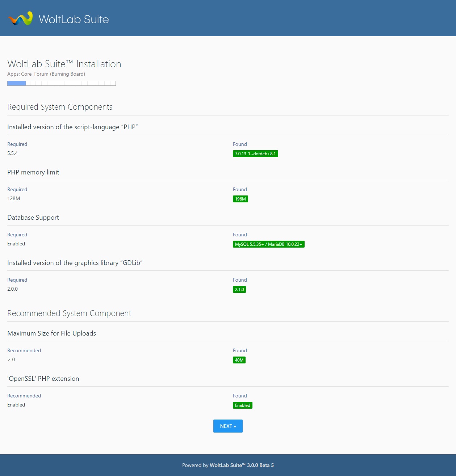Screen dimensions: 456x476
Task: Click the Database Support heading
Action: click(x=33, y=218)
